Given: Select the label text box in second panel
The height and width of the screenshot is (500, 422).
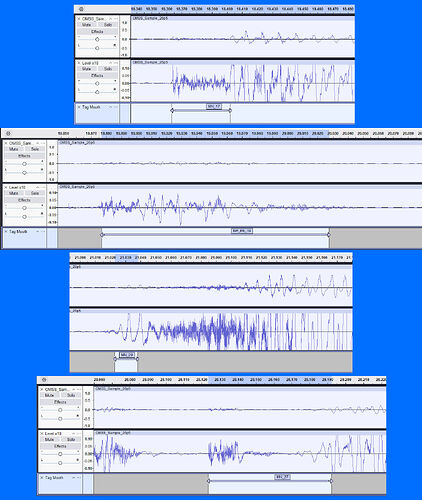Looking at the screenshot, I should [x=242, y=231].
